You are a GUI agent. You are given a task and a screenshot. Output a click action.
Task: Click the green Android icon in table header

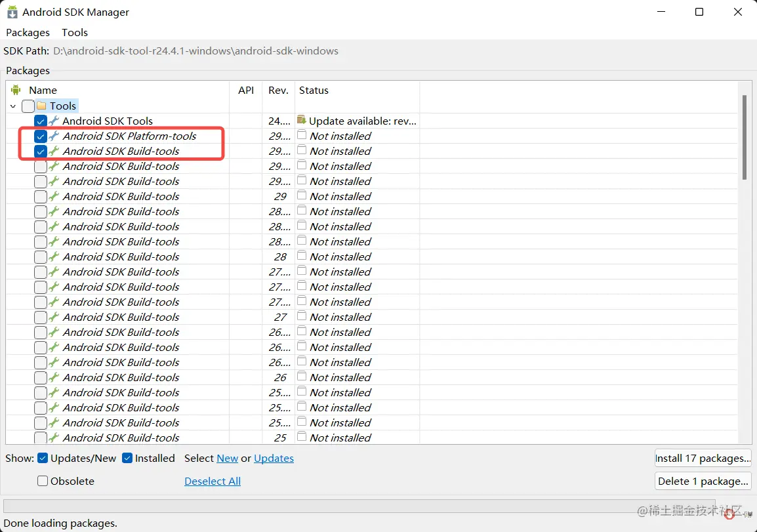pyautogui.click(x=16, y=90)
